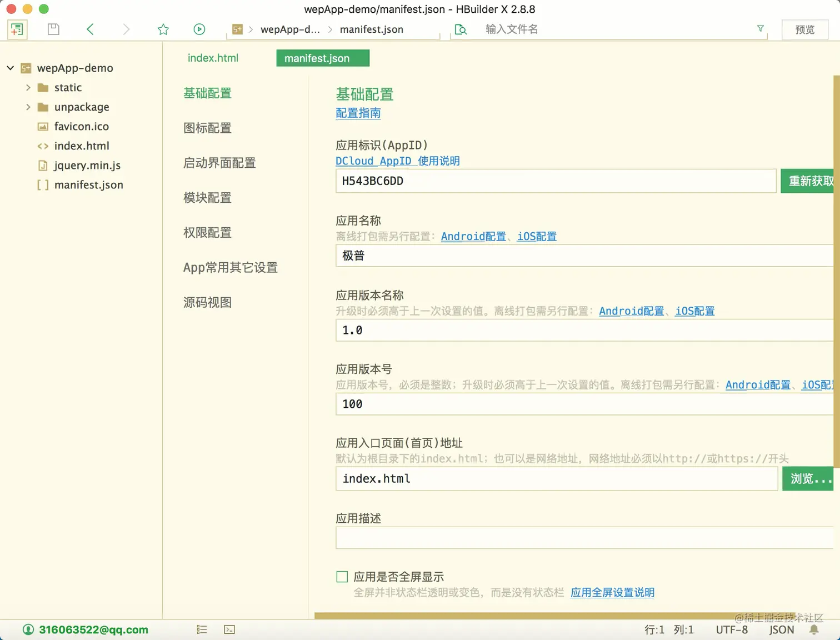
Task: Click the favicon.ico image file icon
Action: (43, 127)
